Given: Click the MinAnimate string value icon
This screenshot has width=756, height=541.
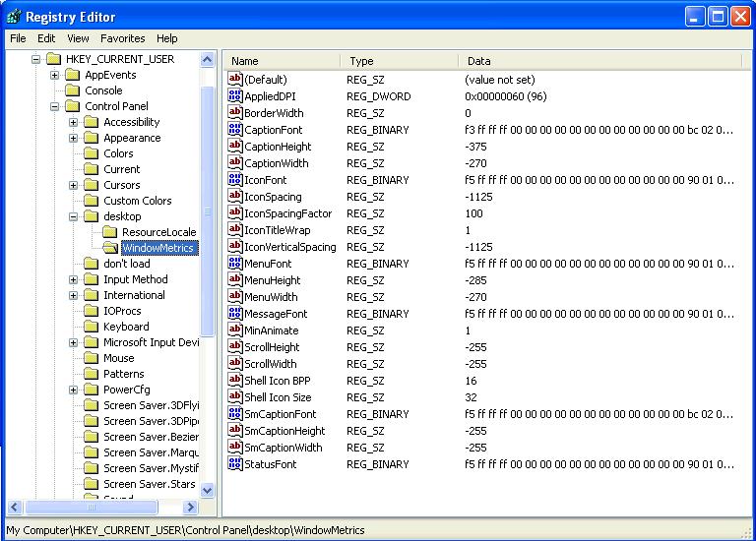Looking at the screenshot, I should click(x=235, y=330).
